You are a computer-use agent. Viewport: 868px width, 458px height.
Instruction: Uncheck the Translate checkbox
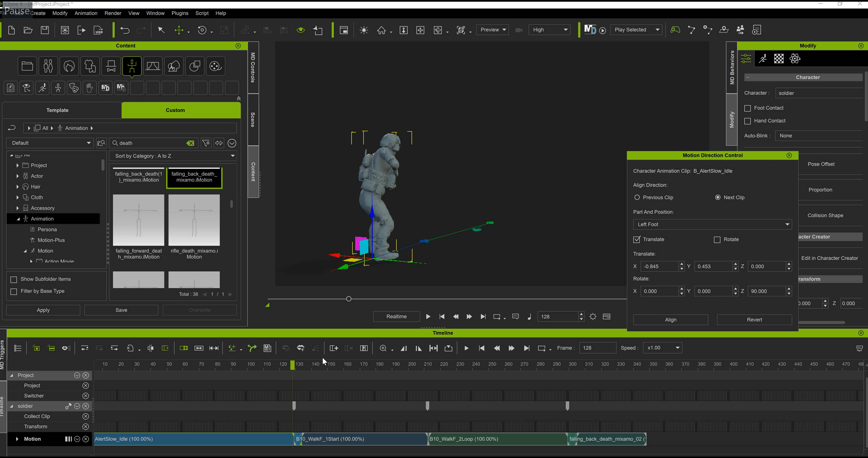[x=637, y=239]
